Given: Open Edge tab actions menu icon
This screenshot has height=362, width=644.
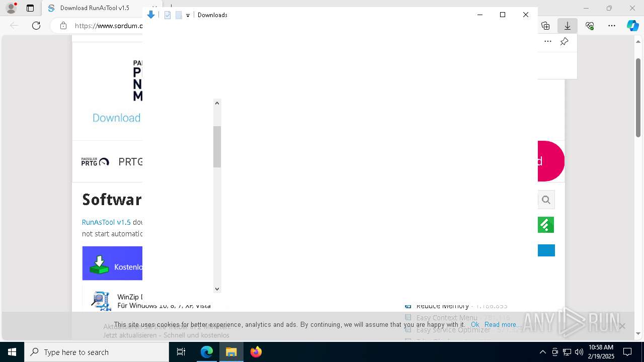Looking at the screenshot, I should coord(30,9).
